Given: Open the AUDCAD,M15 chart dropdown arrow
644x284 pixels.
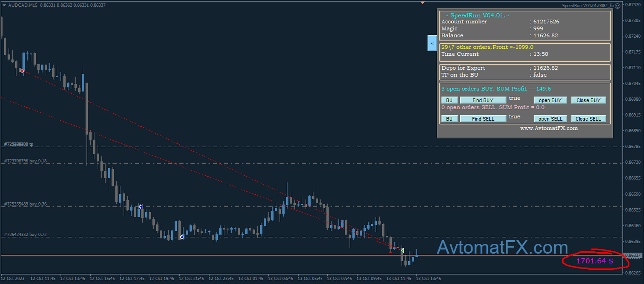Looking at the screenshot, I should click(x=4, y=5).
